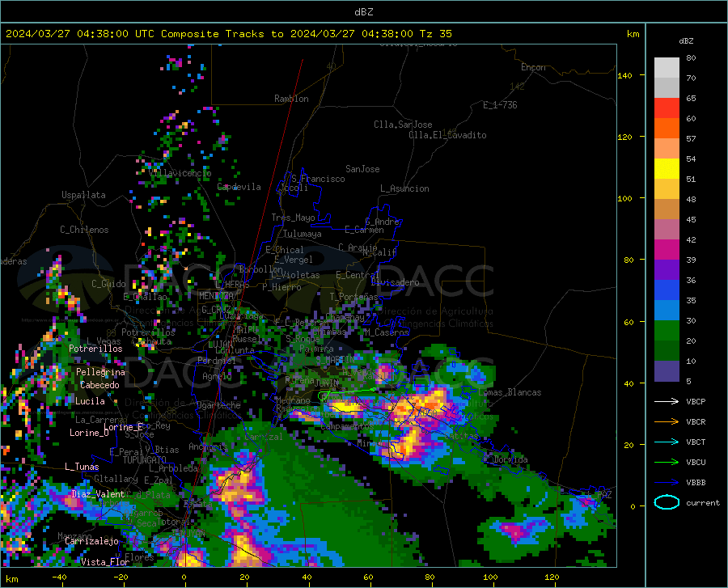Click the white 'L_Tunas' label

pos(82,467)
